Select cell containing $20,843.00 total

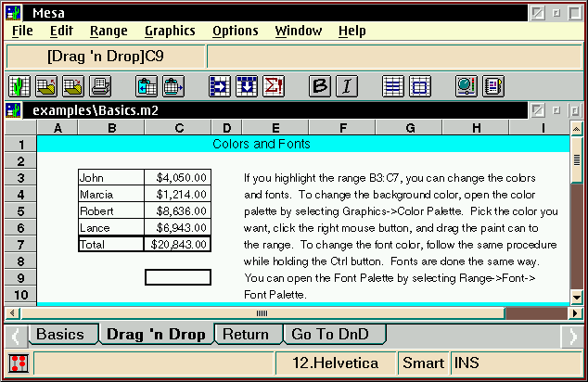coord(177,244)
